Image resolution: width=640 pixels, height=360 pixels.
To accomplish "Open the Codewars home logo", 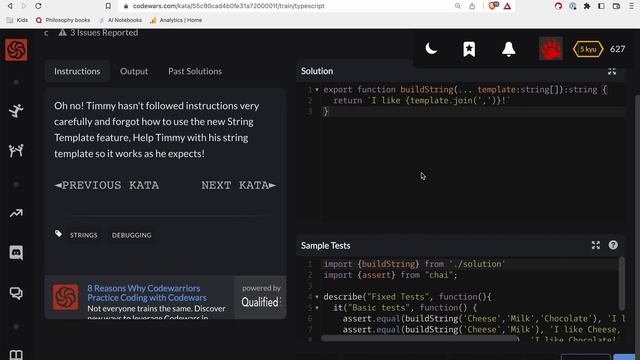I will pyautogui.click(x=16, y=50).
